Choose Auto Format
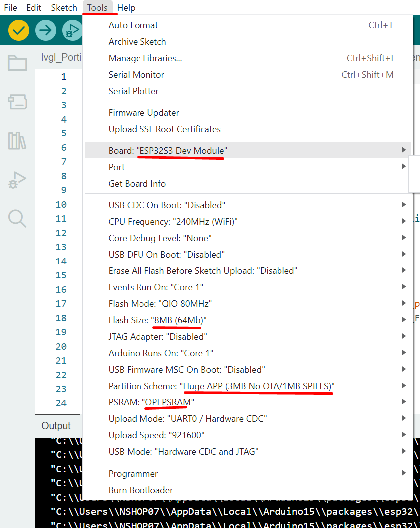The width and height of the screenshot is (420, 528). pos(248,25)
